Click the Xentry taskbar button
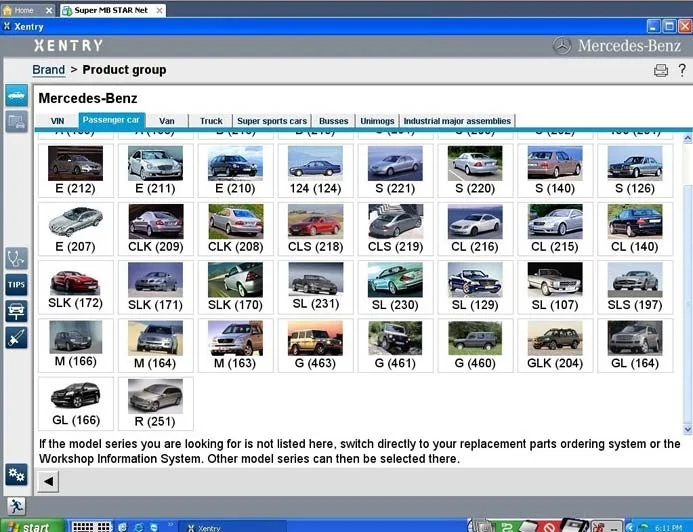 pyautogui.click(x=233, y=528)
